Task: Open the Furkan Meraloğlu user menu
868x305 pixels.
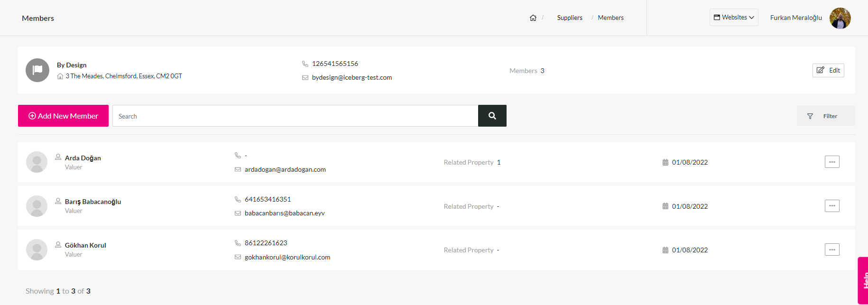Action: [x=796, y=18]
